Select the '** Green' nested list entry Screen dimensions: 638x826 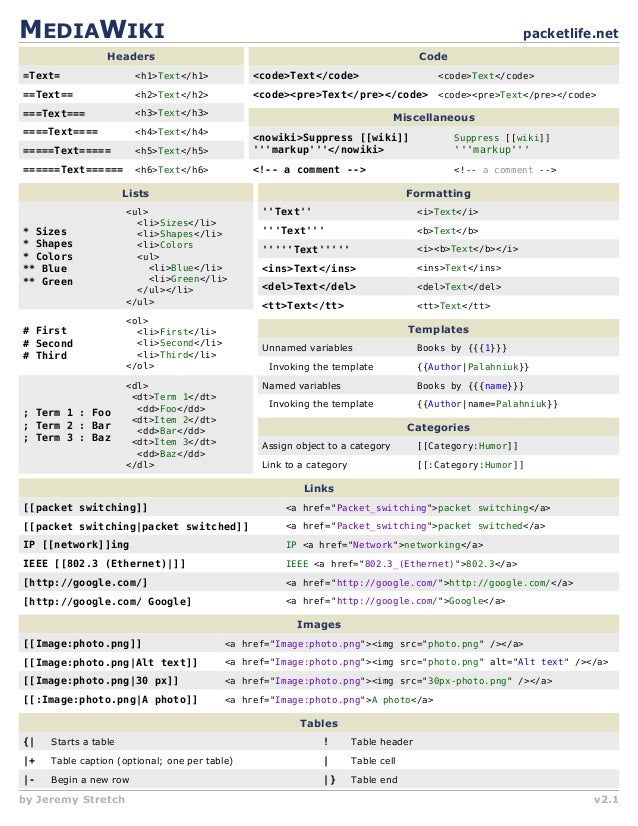pyautogui.click(x=48, y=281)
